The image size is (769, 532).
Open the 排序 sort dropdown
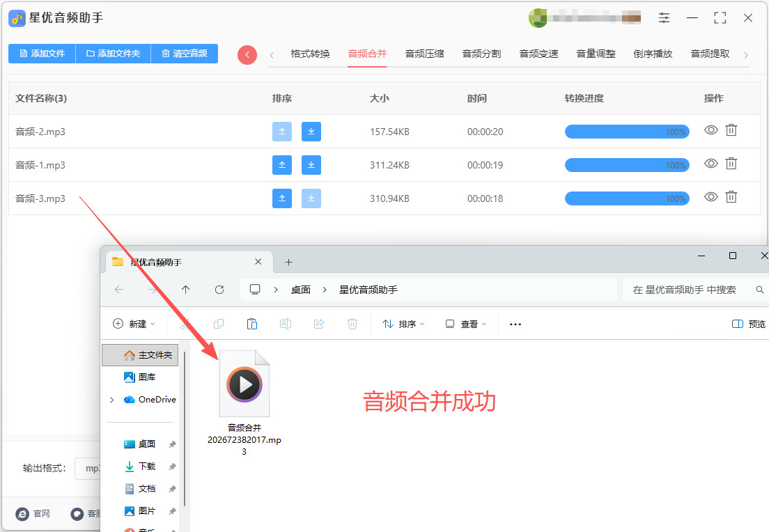click(403, 324)
